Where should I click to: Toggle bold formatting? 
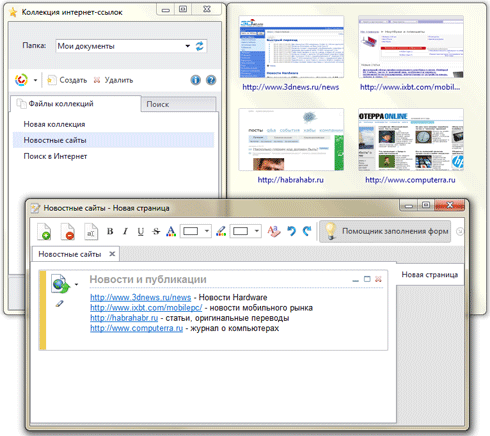pyautogui.click(x=110, y=231)
